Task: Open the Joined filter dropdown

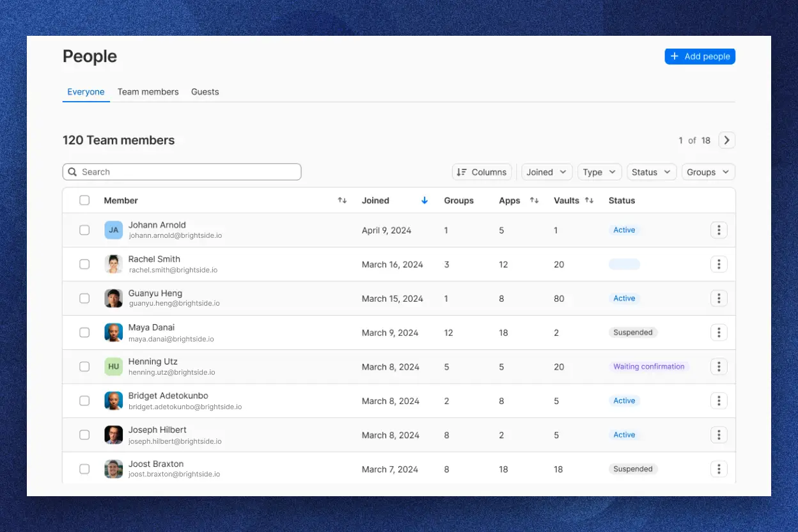Action: click(546, 171)
